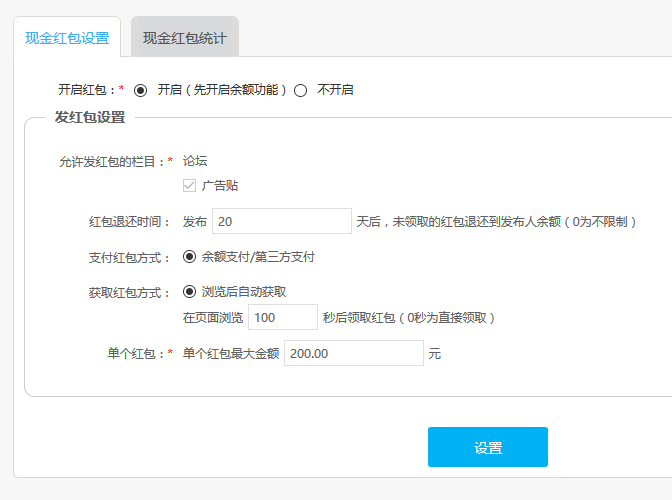Click the 获取红包方式 field label
This screenshot has width=672, height=500.
[129, 293]
